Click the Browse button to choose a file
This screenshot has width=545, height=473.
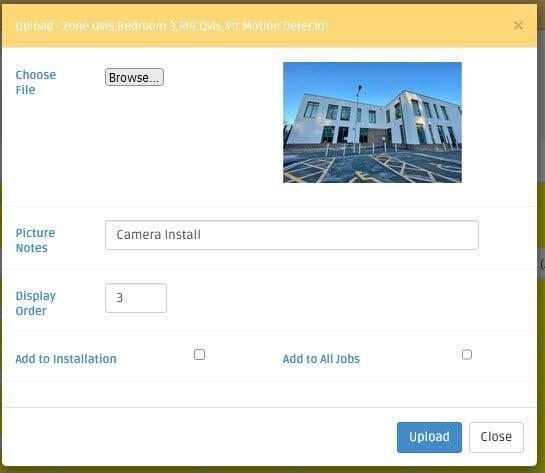[x=134, y=77]
